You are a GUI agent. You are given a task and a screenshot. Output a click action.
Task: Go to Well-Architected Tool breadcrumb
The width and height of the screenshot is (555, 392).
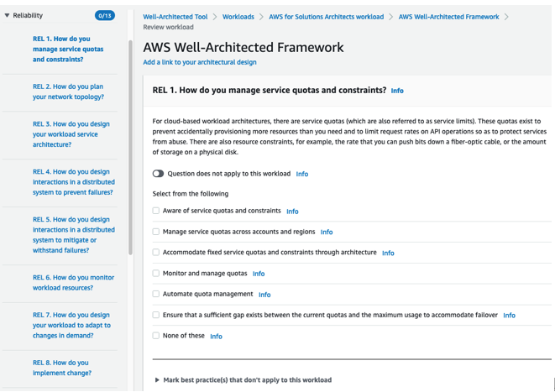[x=175, y=17]
